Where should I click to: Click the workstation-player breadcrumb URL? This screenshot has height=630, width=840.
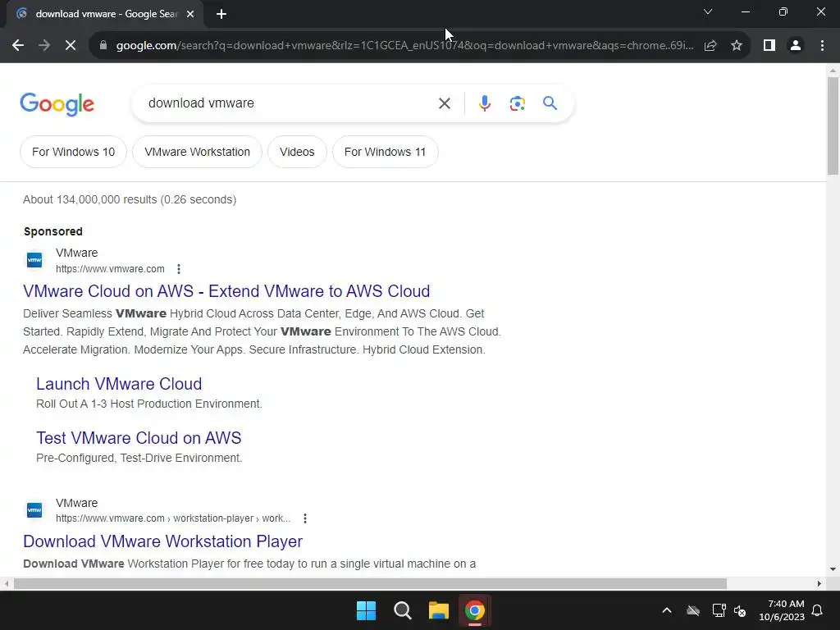[x=173, y=518]
